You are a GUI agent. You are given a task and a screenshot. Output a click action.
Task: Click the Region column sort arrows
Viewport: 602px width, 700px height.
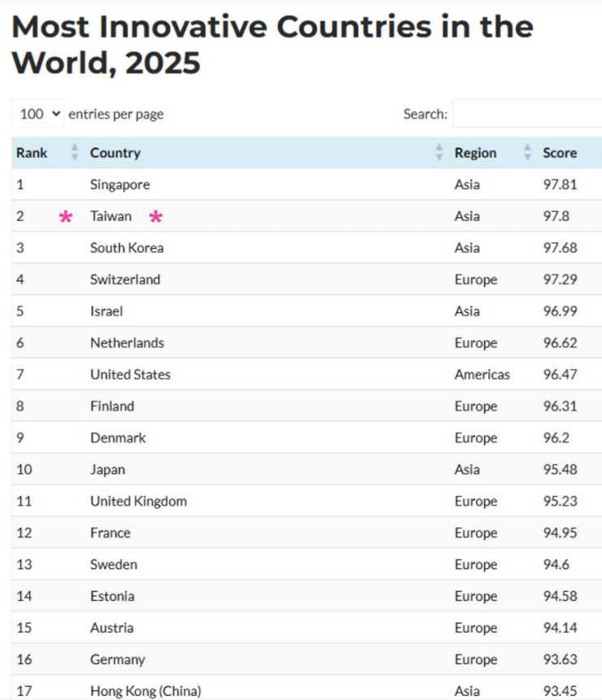pos(527,152)
